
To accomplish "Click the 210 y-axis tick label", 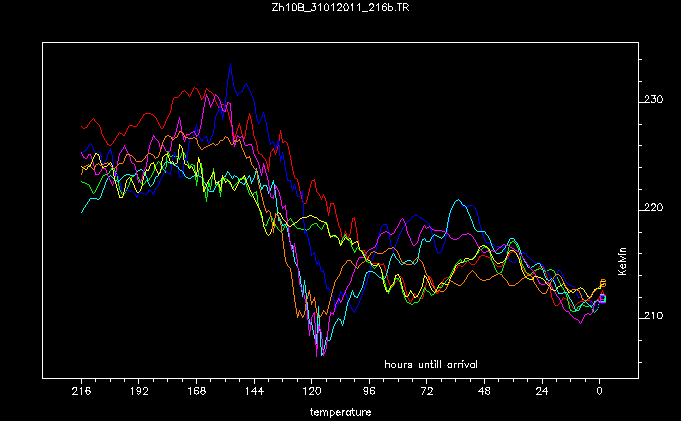I will (x=654, y=316).
